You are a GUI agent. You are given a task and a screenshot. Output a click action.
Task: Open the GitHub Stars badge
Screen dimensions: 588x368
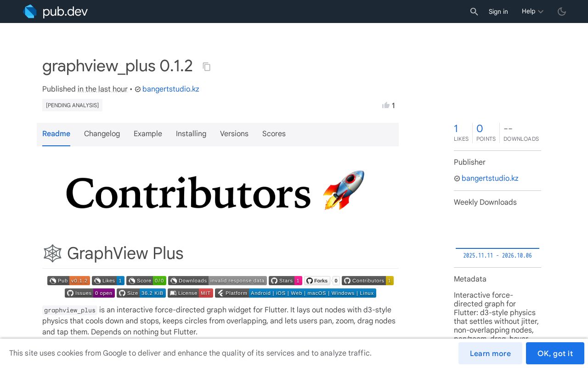point(285,281)
